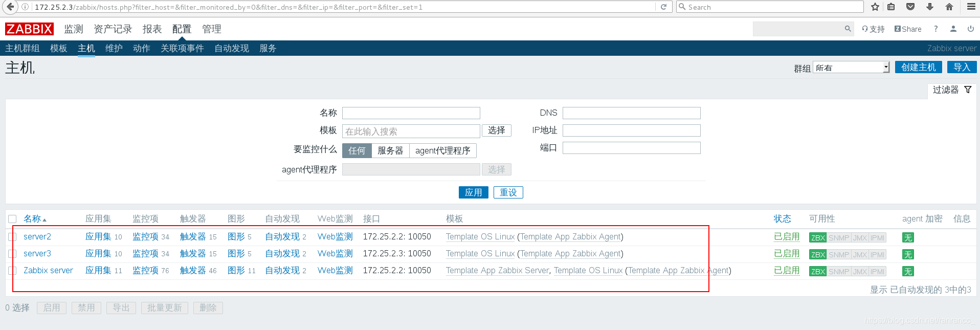Open 监控项 link for server3
The image size is (980, 330).
145,254
